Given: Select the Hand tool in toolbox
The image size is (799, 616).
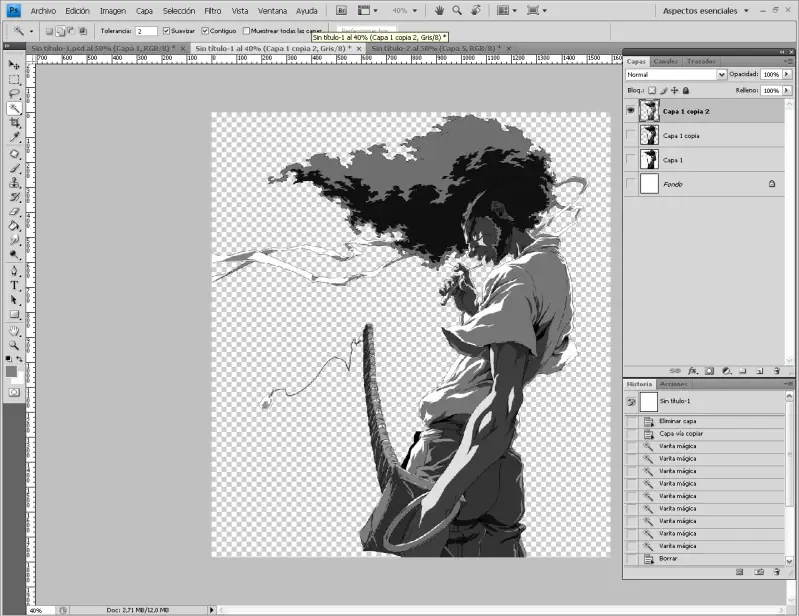Looking at the screenshot, I should (x=14, y=331).
